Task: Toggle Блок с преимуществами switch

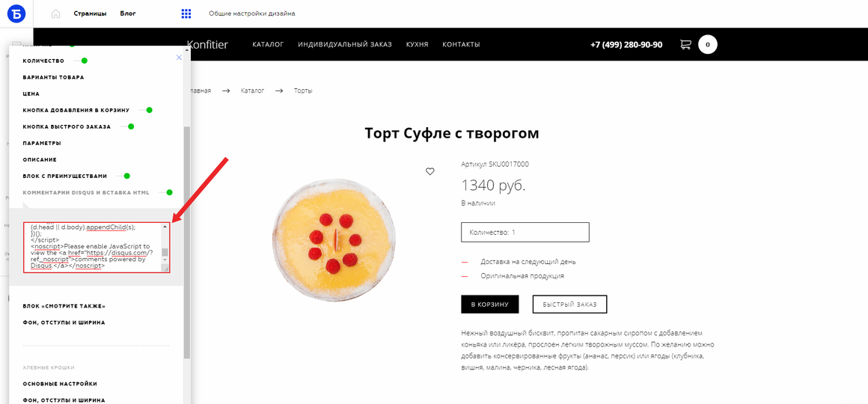Action: coord(123,176)
